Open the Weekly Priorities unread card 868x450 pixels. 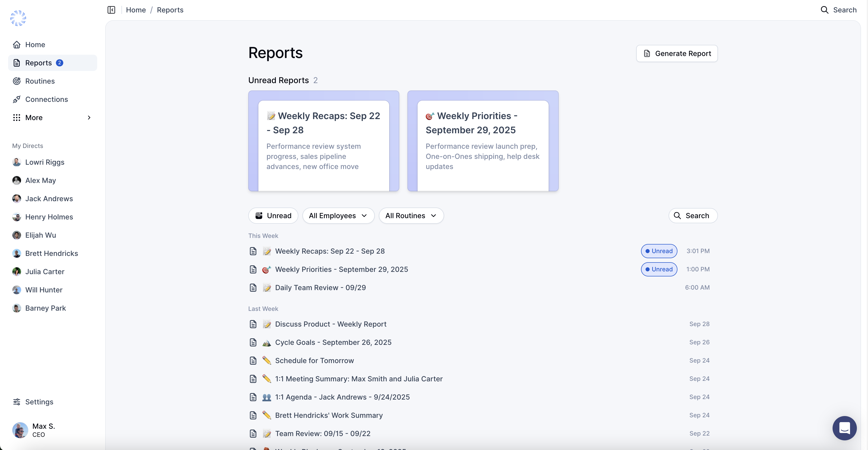[x=483, y=141]
